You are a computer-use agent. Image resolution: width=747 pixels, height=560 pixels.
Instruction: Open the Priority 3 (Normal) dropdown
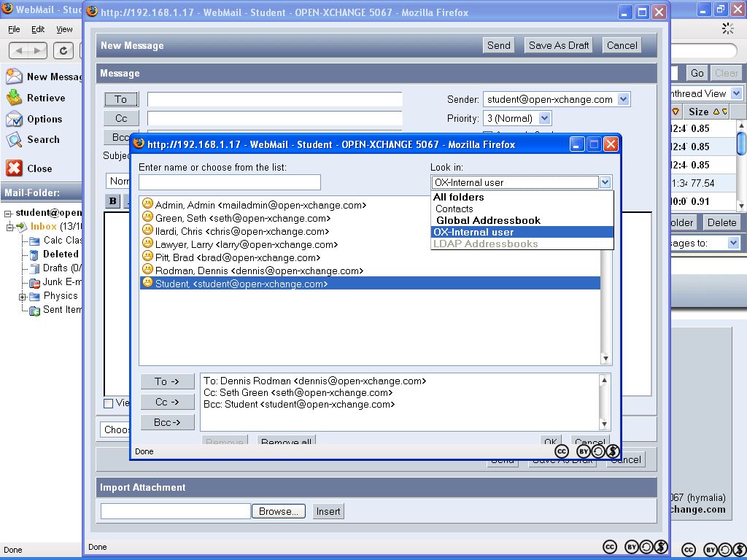(544, 117)
